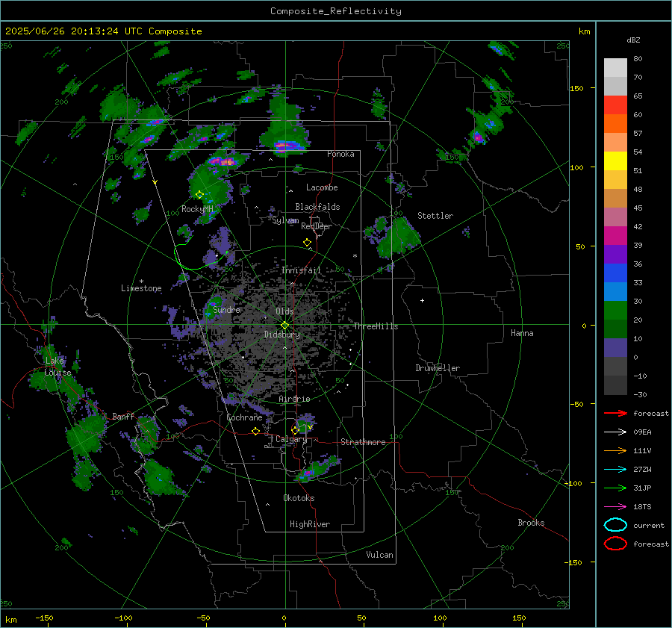Click the Blackfalds city label

click(x=317, y=207)
